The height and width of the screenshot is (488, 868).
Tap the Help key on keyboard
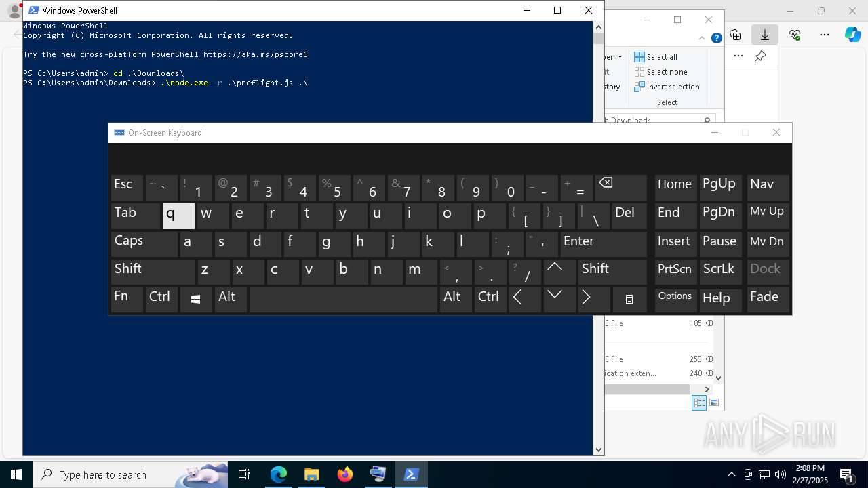point(721,300)
